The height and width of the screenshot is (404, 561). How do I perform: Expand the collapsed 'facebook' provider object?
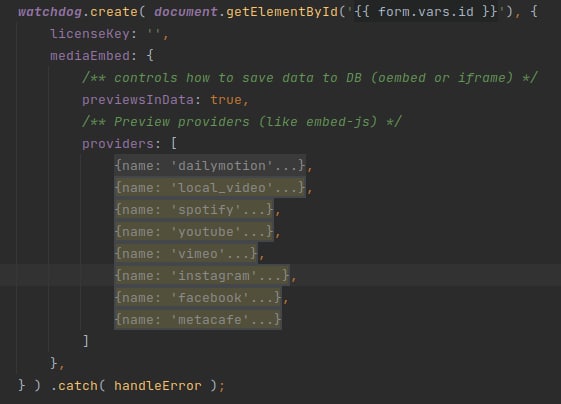pos(198,298)
